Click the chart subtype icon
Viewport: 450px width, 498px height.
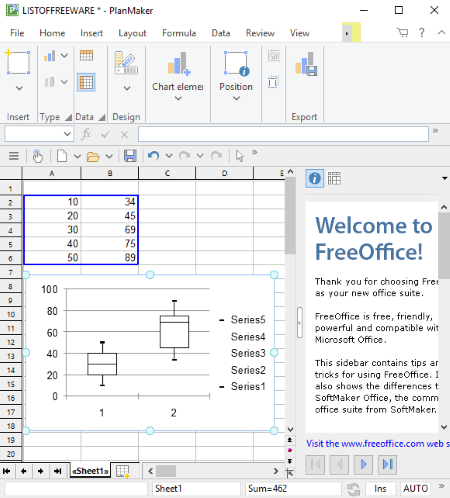pos(50,82)
